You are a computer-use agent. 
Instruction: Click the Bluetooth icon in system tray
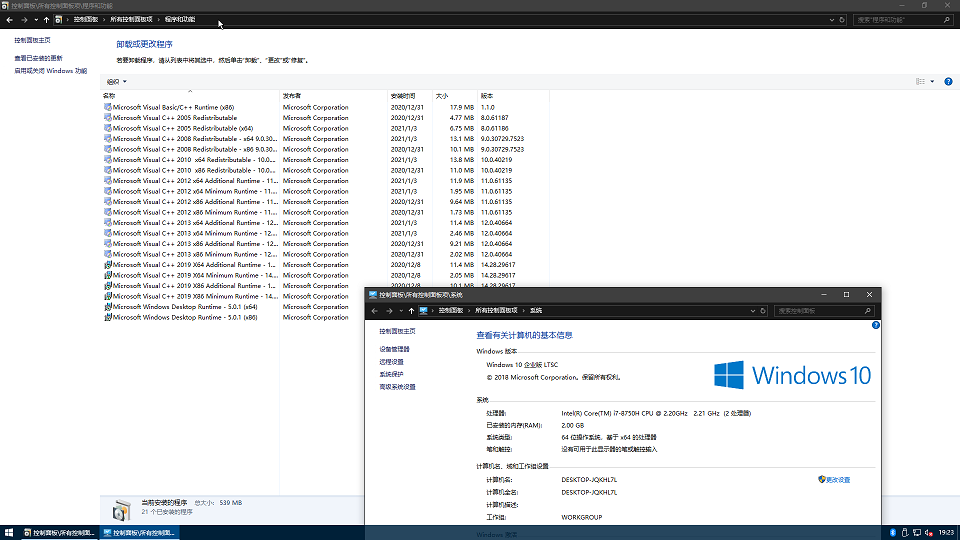pyautogui.click(x=893, y=532)
